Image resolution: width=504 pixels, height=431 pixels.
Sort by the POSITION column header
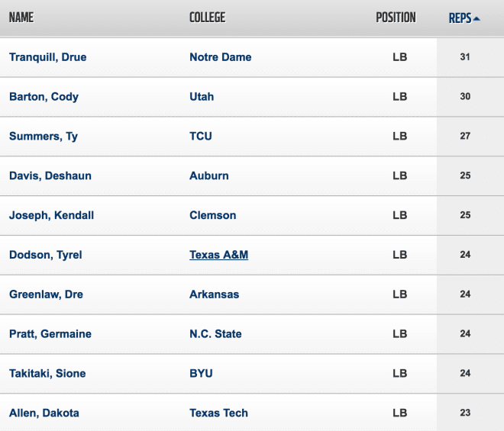[396, 18]
